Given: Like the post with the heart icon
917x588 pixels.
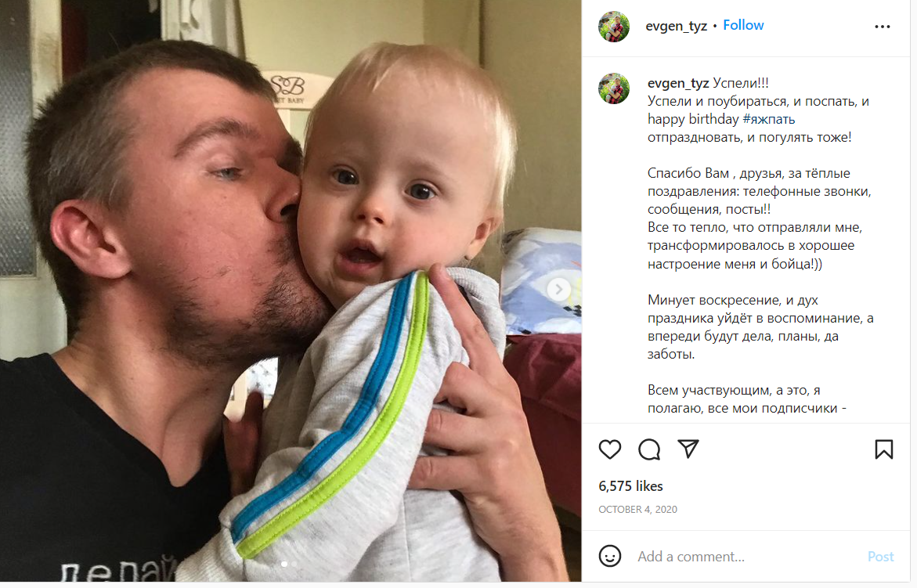Looking at the screenshot, I should [x=609, y=449].
